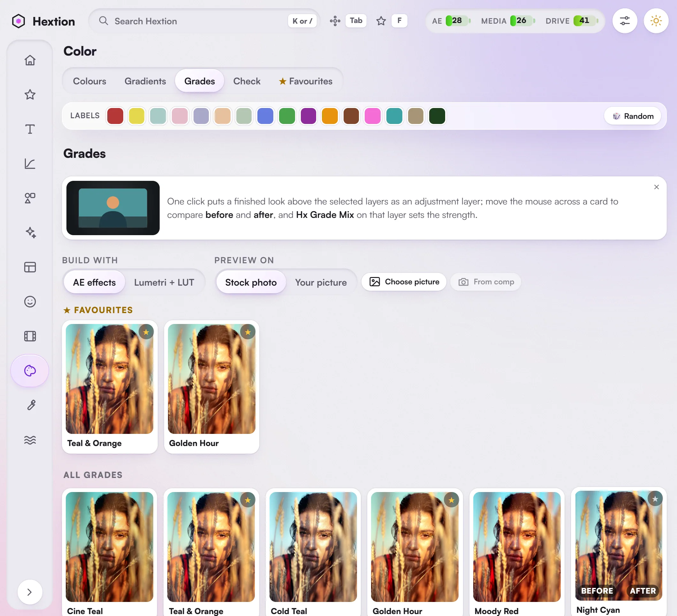677x616 pixels.
Task: Click the Random label button
Action: click(x=633, y=116)
